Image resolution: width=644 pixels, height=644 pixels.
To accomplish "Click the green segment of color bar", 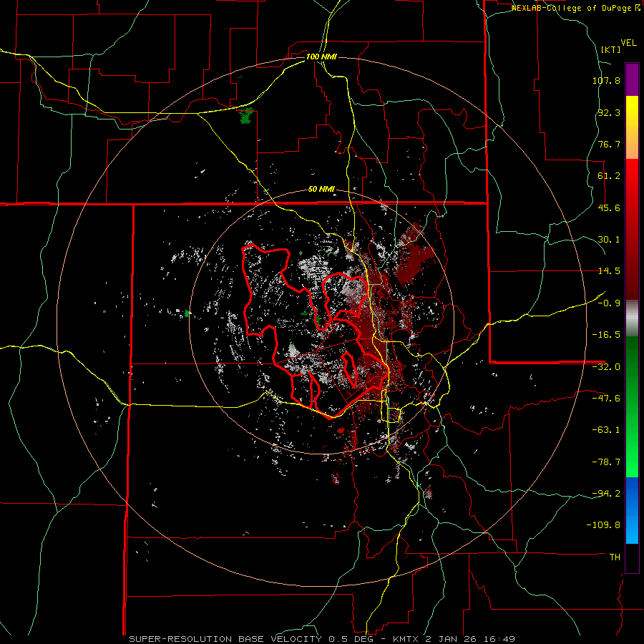I will coord(632,406).
